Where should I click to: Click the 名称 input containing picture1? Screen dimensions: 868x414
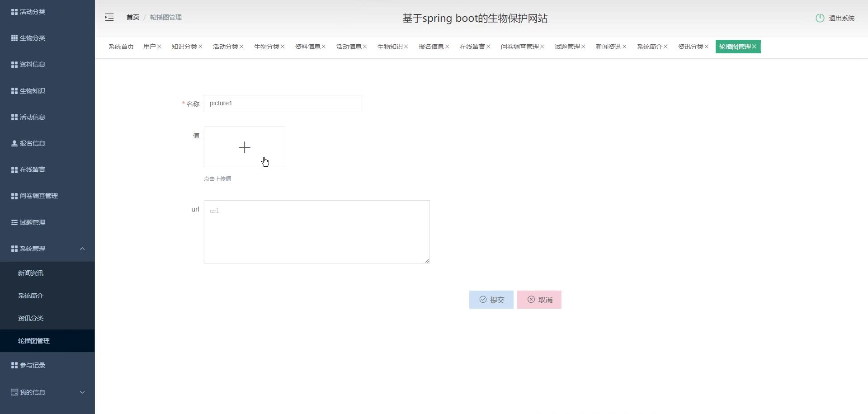coord(283,103)
